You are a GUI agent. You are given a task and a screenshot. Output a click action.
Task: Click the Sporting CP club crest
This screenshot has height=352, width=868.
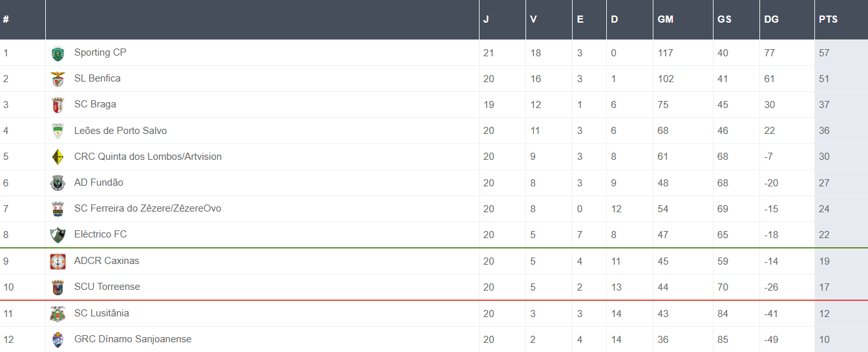click(x=58, y=53)
